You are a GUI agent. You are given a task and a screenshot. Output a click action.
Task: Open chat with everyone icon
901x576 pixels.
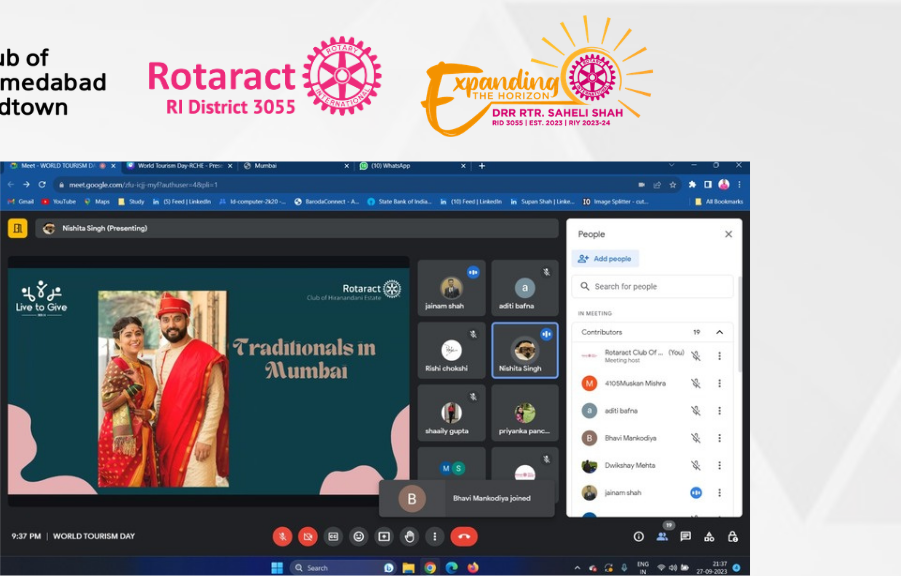coord(686,536)
